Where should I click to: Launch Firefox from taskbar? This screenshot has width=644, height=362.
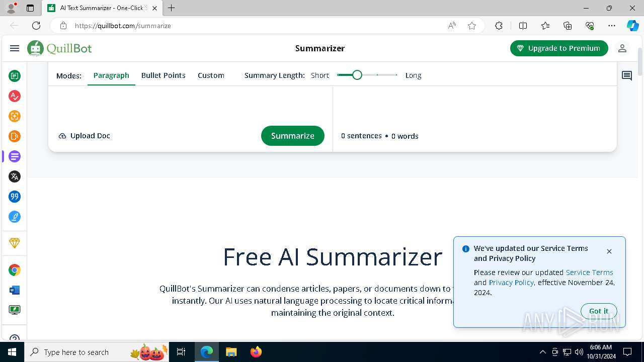click(256, 352)
